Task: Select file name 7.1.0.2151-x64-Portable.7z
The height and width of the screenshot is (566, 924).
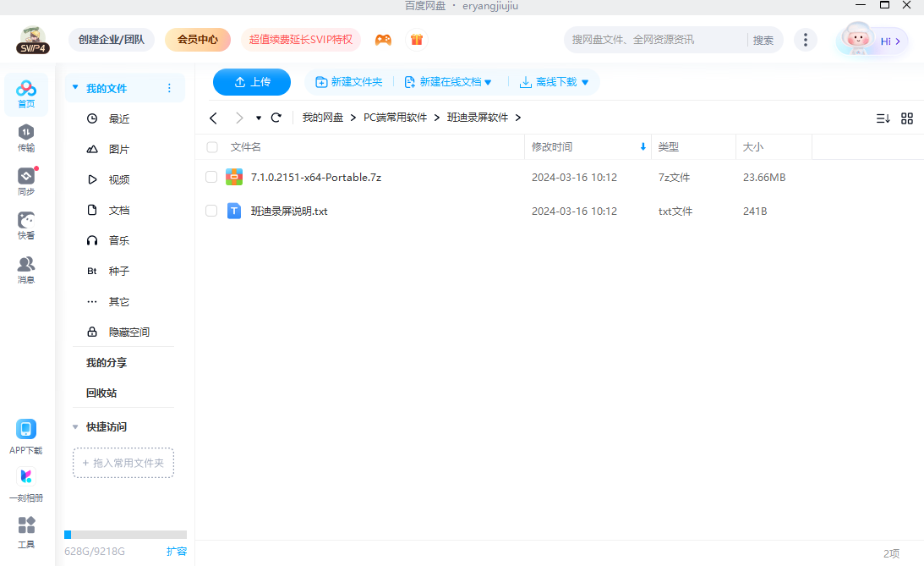Action: [316, 177]
